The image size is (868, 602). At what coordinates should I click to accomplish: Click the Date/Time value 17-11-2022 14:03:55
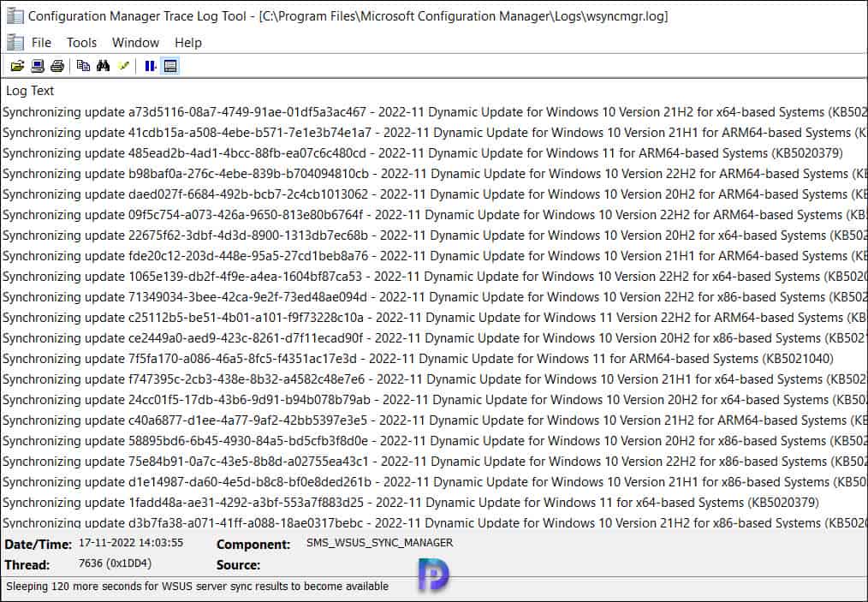(131, 543)
